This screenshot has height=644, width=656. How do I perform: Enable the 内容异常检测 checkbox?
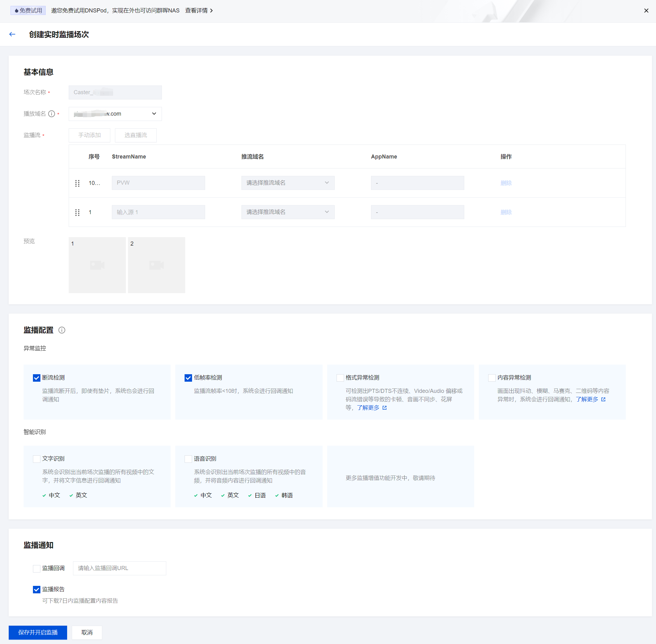click(x=492, y=378)
